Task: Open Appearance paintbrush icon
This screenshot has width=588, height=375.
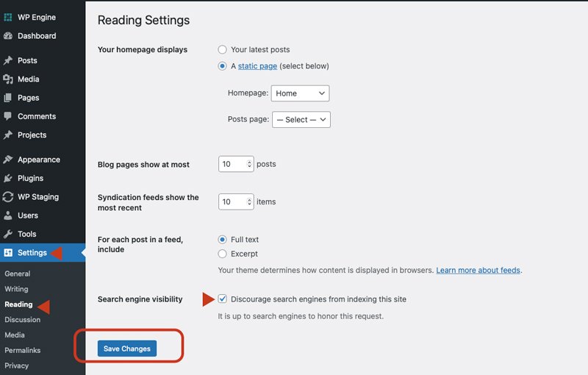Action: (x=8, y=160)
